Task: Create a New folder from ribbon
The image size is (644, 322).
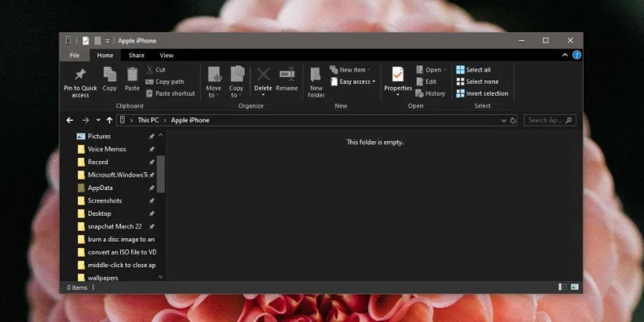Action: point(316,78)
